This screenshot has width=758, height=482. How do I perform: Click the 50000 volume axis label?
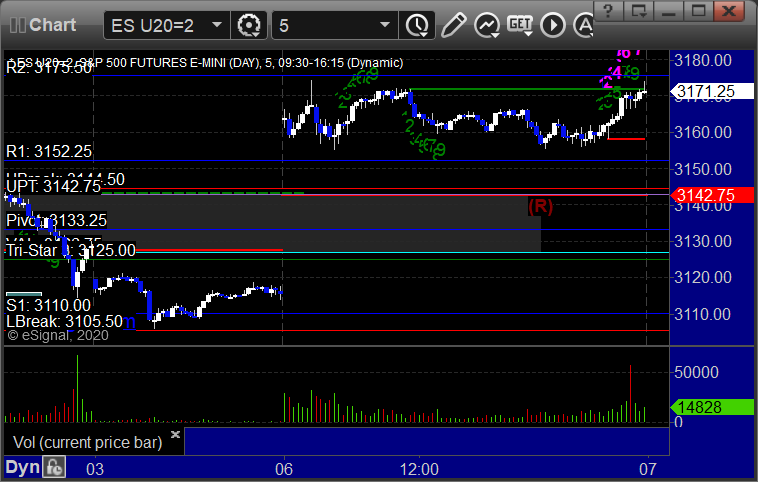point(697,372)
